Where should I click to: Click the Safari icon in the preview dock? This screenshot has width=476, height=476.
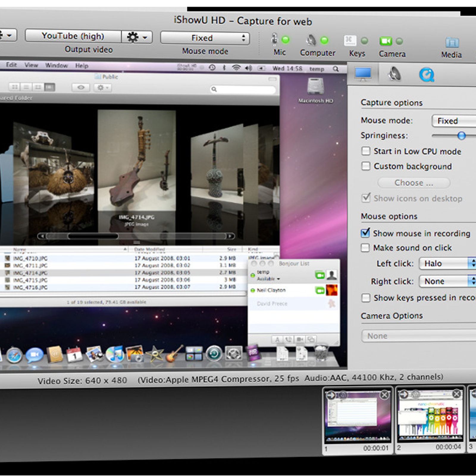pyautogui.click(x=14, y=355)
